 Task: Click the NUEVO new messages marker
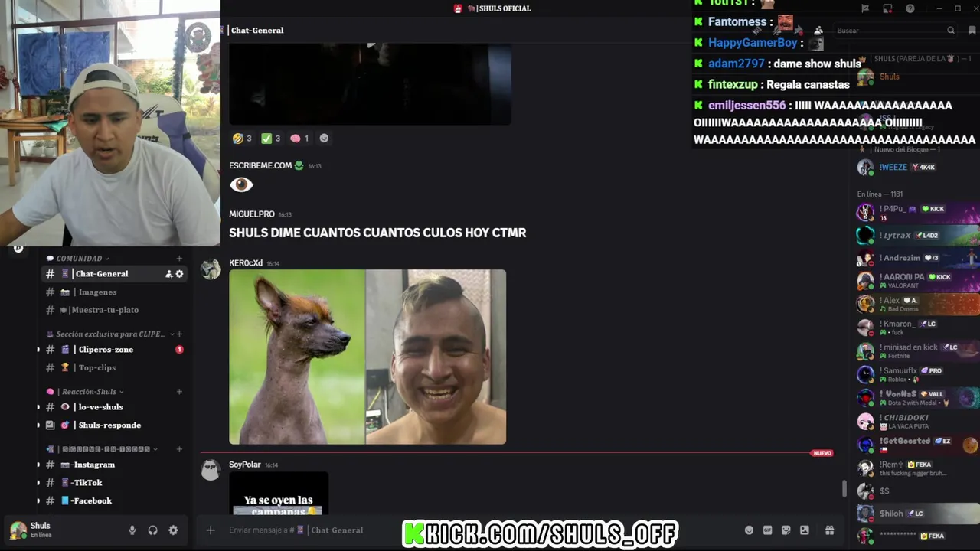pos(823,453)
